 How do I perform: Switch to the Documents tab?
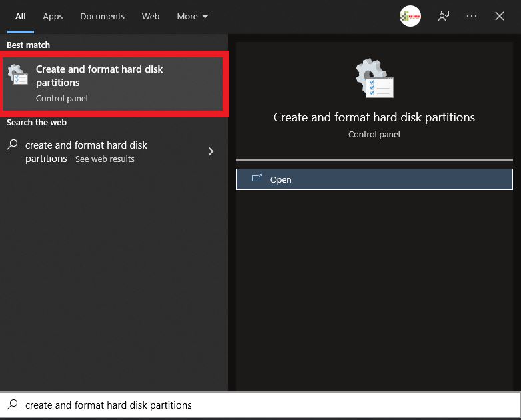102,17
